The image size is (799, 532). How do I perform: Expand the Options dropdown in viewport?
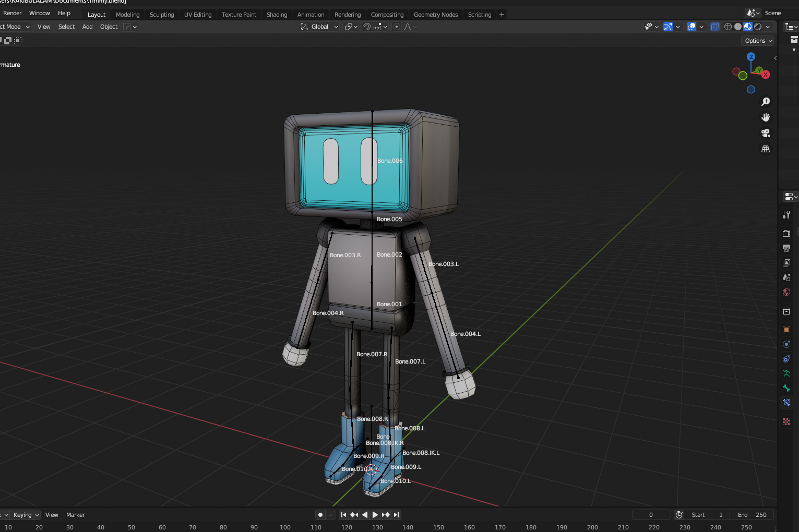pos(758,41)
